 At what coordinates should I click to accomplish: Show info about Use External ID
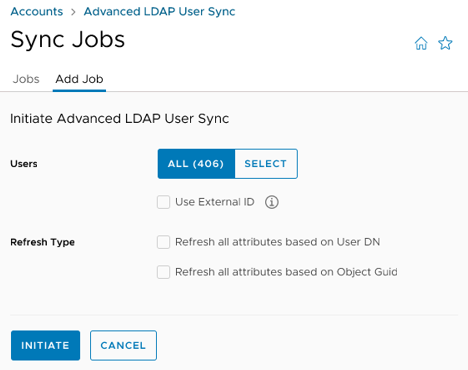(272, 202)
